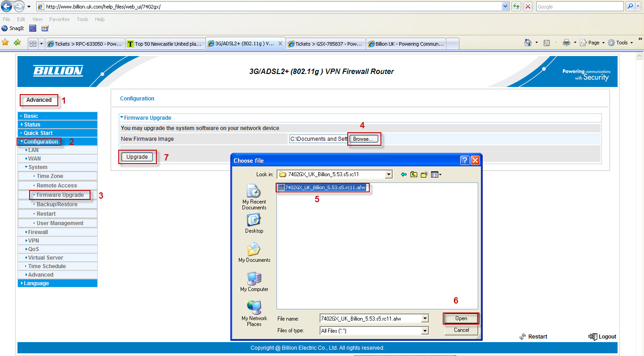Image resolution: width=644 pixels, height=356 pixels.
Task: Open the File menu
Action: click(6, 19)
